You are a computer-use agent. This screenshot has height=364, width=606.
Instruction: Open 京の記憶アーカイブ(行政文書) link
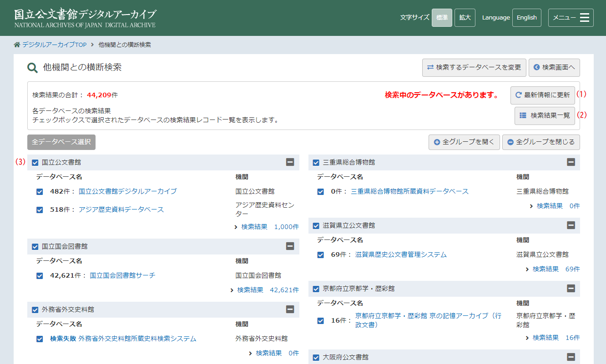click(x=428, y=320)
